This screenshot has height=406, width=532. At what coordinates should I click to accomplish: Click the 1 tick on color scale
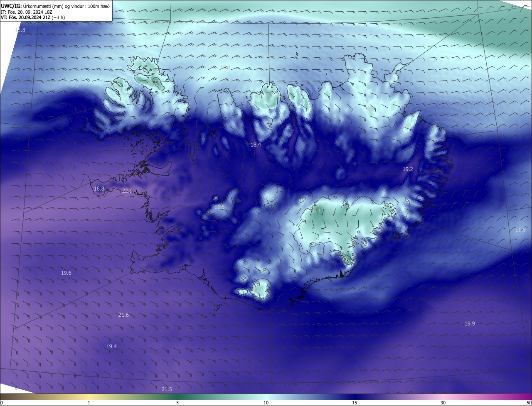(89, 403)
